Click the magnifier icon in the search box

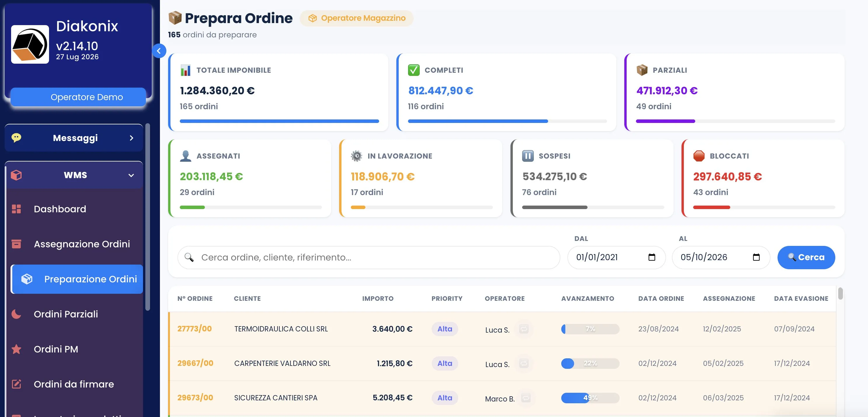click(x=189, y=257)
